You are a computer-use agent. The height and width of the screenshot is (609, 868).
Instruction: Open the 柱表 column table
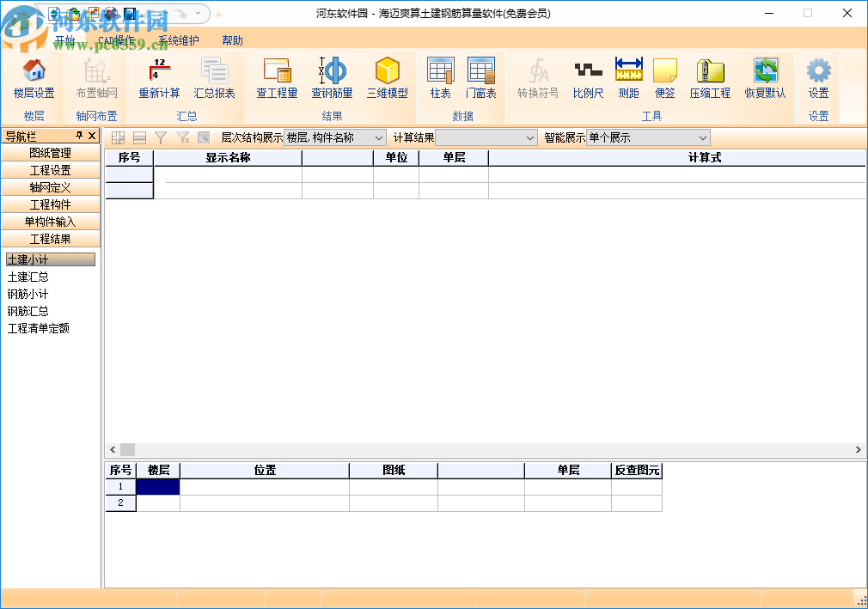coord(441,79)
